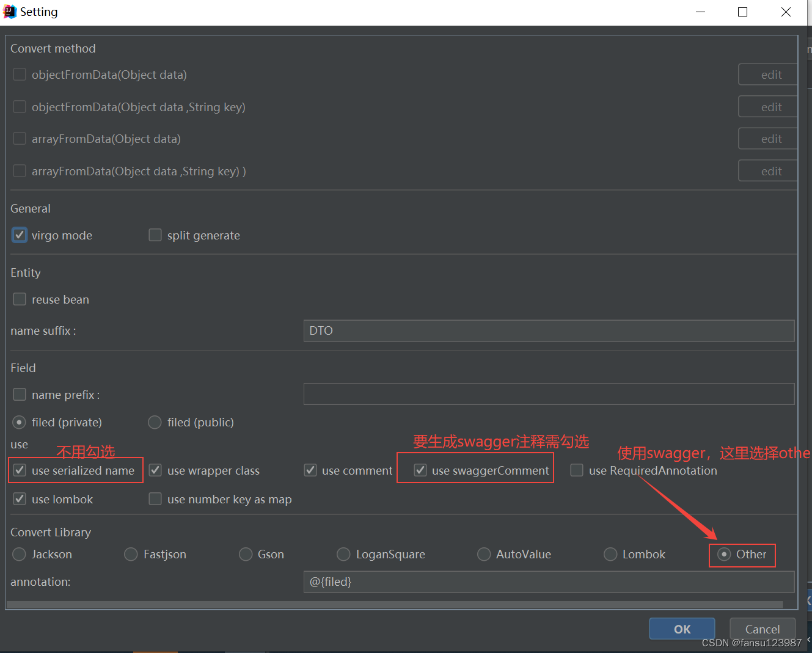Screen dimensions: 812x653
Task: Check arrayFromData(Object data, String key) checkbox
Action: (x=20, y=171)
